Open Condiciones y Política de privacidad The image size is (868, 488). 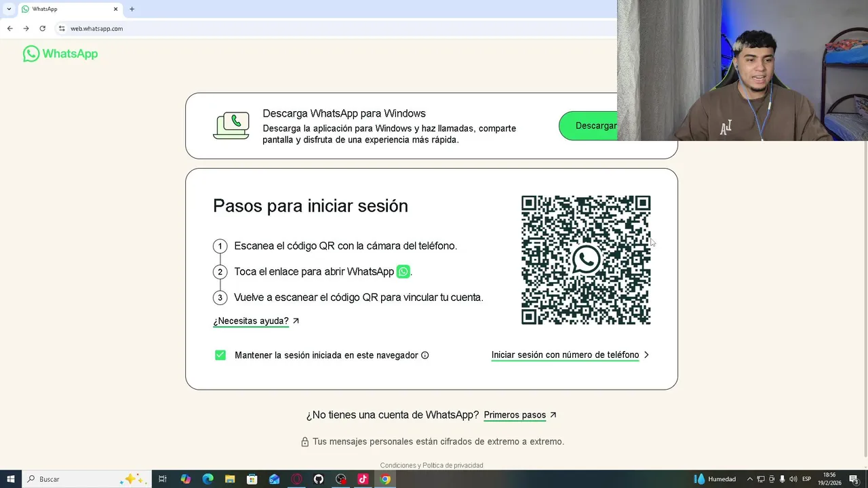[x=431, y=466]
